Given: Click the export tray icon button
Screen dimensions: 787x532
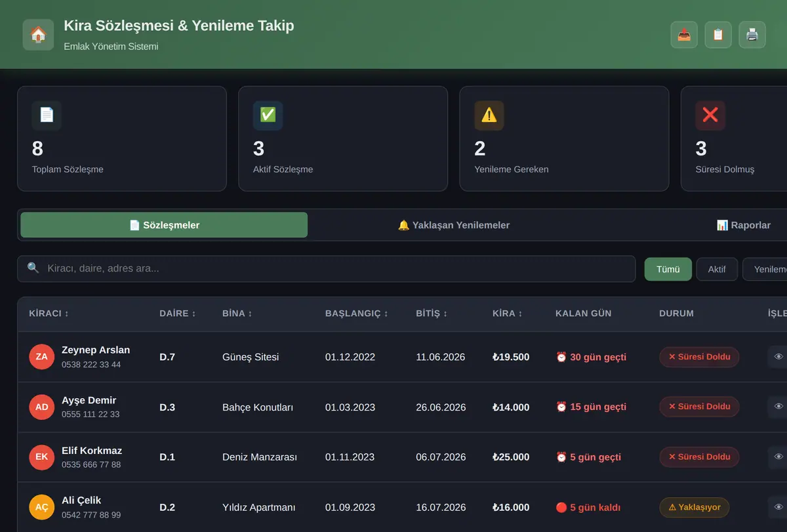Looking at the screenshot, I should coord(684,35).
